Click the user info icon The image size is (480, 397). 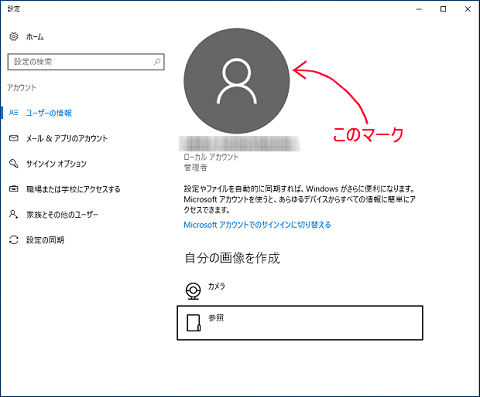14,113
